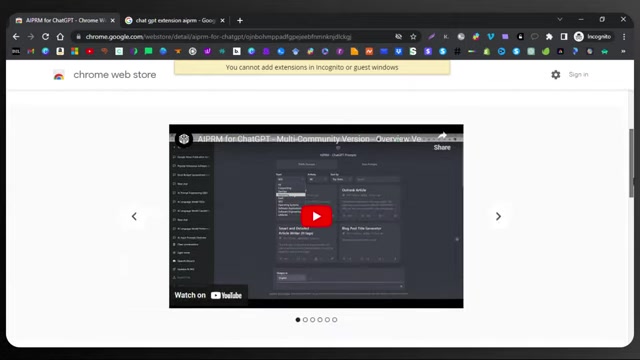This screenshot has width=640, height=360.
Task: Expand the hidden bookmarks overflow chevron
Action: 623,51
